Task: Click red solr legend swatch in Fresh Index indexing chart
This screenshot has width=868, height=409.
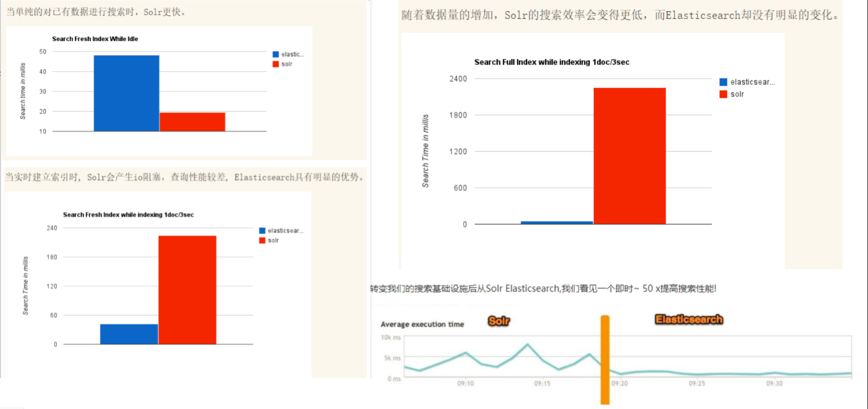Action: coord(262,240)
